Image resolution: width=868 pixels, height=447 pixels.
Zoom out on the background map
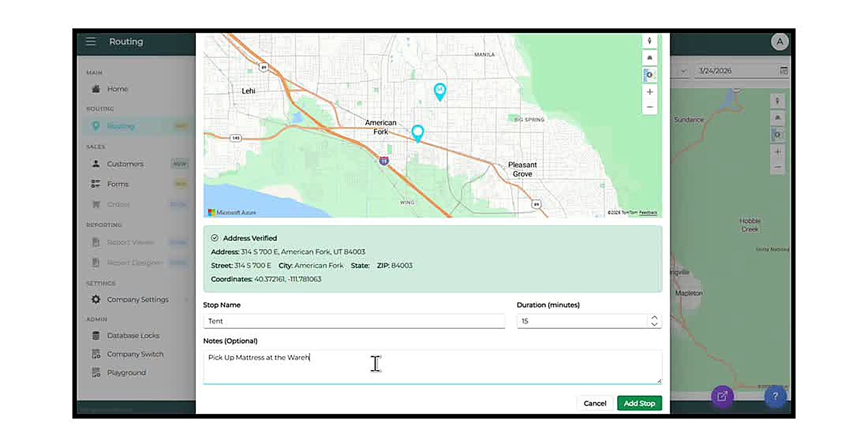point(778,167)
